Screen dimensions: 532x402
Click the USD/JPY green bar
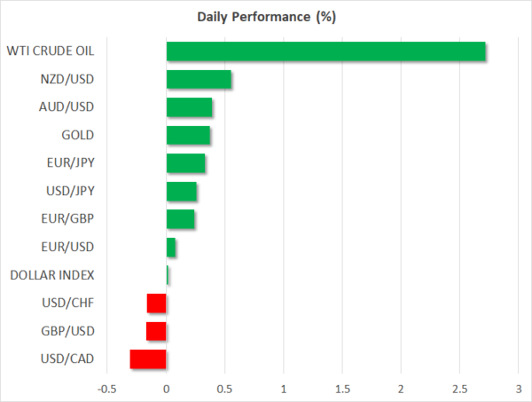[x=181, y=192]
